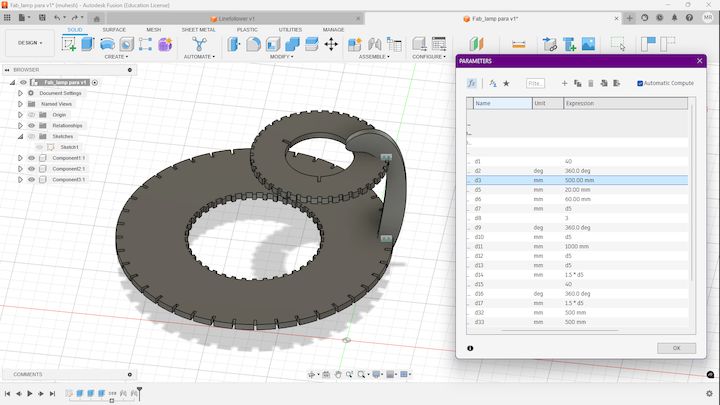Switch to the SURFACE tab
The height and width of the screenshot is (405, 720).
pyautogui.click(x=114, y=29)
